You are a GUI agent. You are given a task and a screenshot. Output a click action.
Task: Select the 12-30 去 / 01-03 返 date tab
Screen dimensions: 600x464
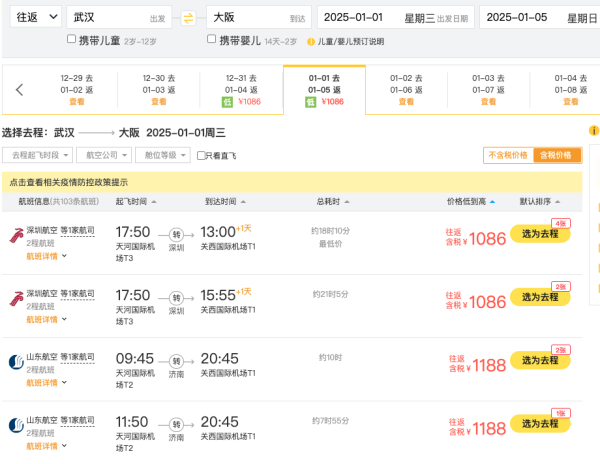pos(159,90)
